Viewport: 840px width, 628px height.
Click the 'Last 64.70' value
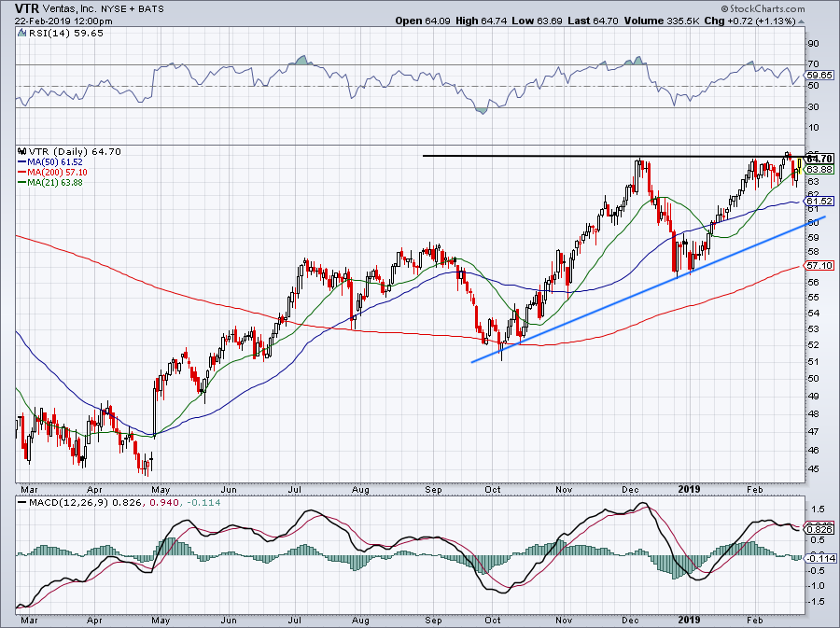pos(593,21)
